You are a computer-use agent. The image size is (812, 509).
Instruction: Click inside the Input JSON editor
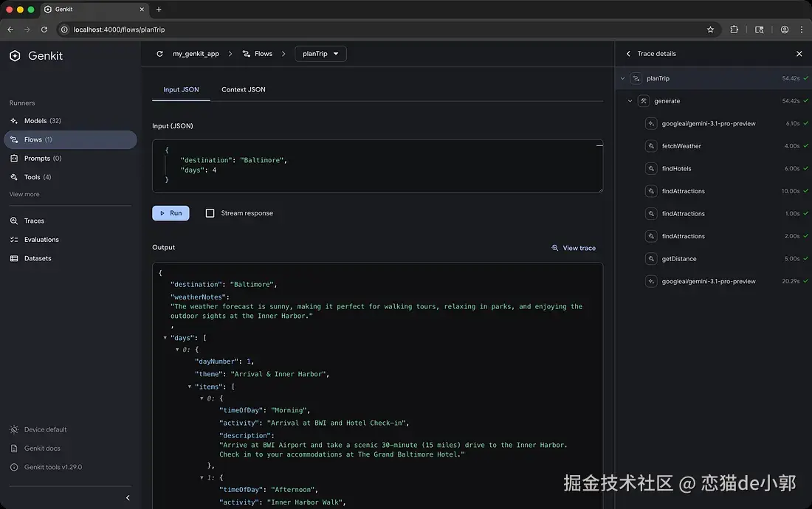[x=377, y=166]
